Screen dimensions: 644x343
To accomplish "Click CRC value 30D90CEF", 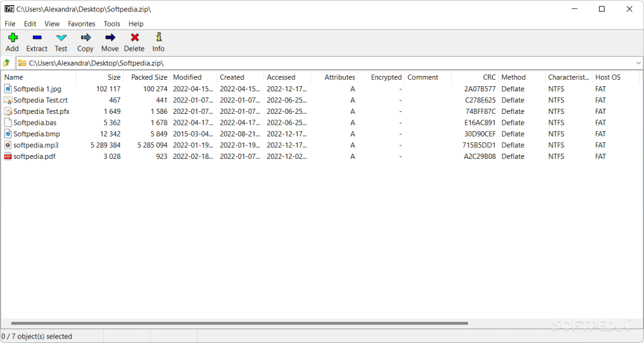I will (x=480, y=134).
